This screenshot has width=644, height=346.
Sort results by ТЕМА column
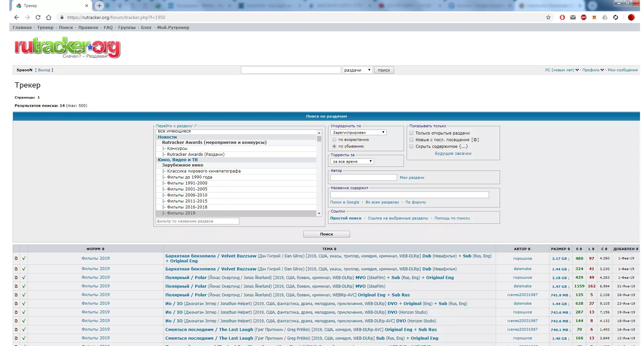[x=329, y=249]
